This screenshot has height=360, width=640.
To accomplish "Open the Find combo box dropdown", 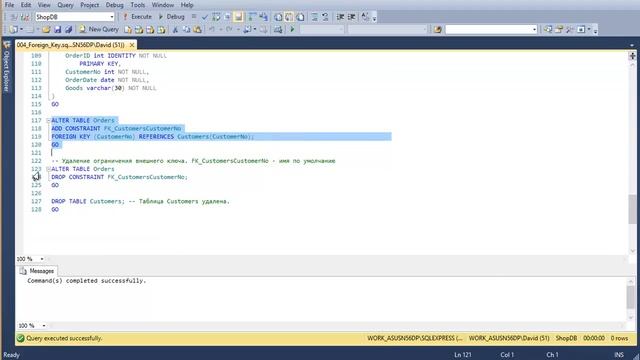I will click(x=534, y=29).
